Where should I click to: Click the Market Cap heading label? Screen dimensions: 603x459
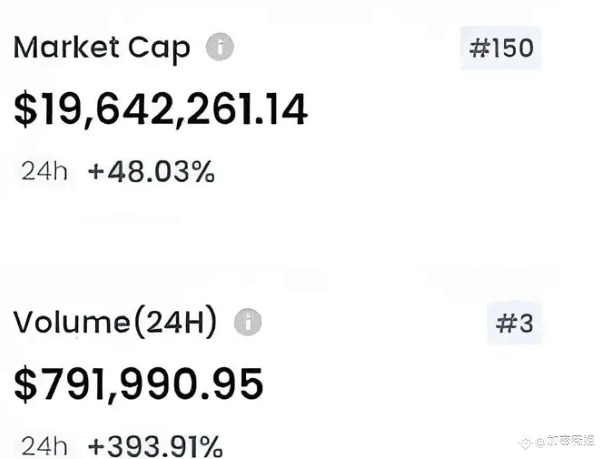(102, 48)
